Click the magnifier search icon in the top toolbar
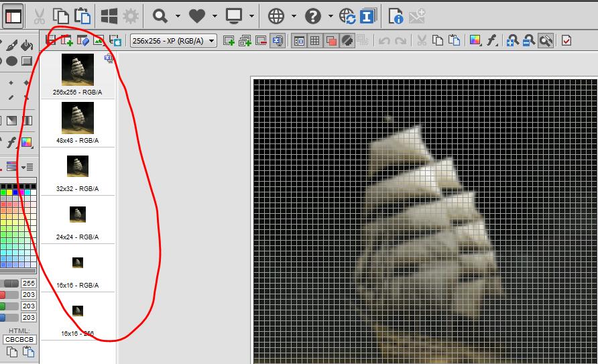The height and width of the screenshot is (364, 598). click(x=160, y=16)
